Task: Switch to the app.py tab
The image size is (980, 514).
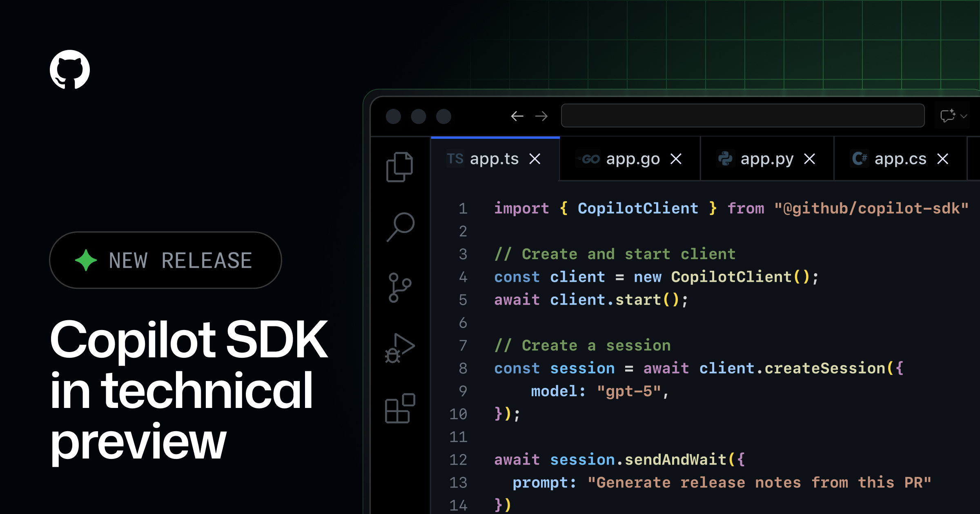Action: (766, 159)
